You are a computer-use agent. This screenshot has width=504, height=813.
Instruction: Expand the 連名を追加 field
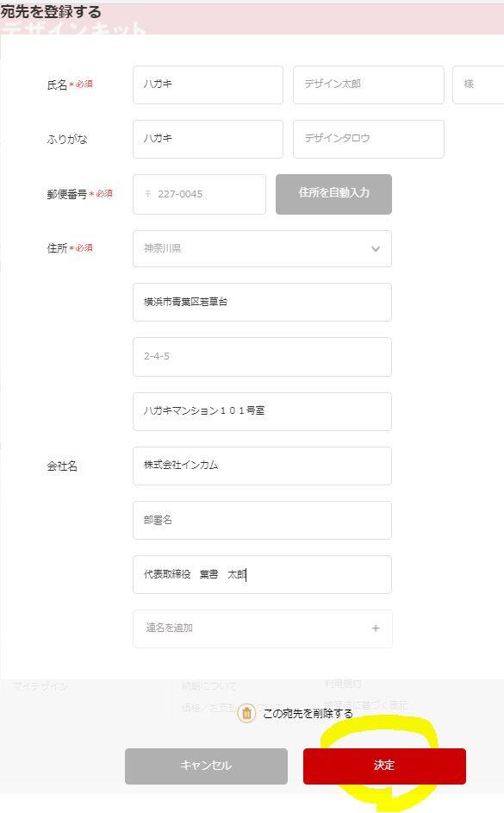tap(262, 629)
